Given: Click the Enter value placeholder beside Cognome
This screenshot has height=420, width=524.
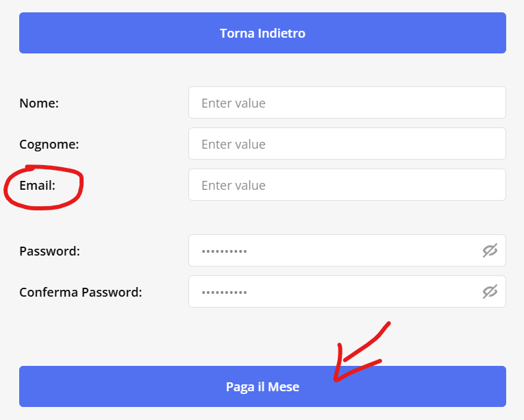Looking at the screenshot, I should click(x=234, y=144).
